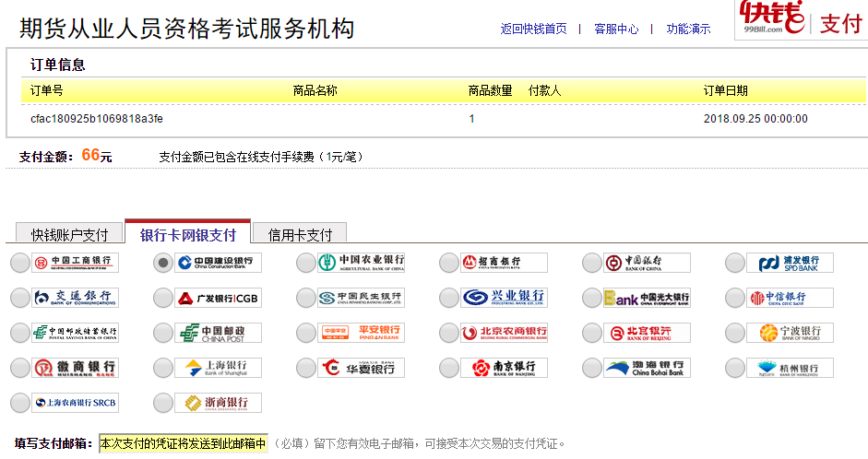868x459 pixels.
Task: Click the payment email input field
Action: click(x=184, y=443)
